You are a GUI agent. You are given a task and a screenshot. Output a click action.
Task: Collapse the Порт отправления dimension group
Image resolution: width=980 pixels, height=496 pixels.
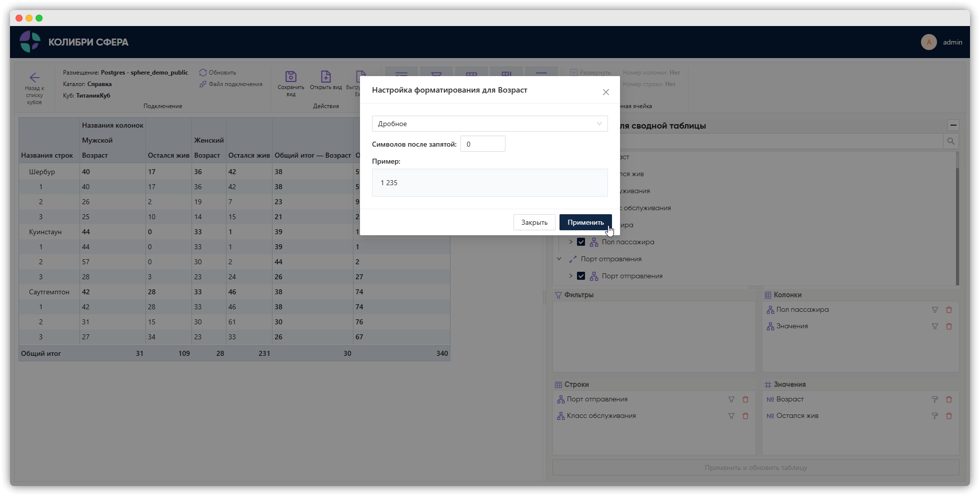[559, 259]
